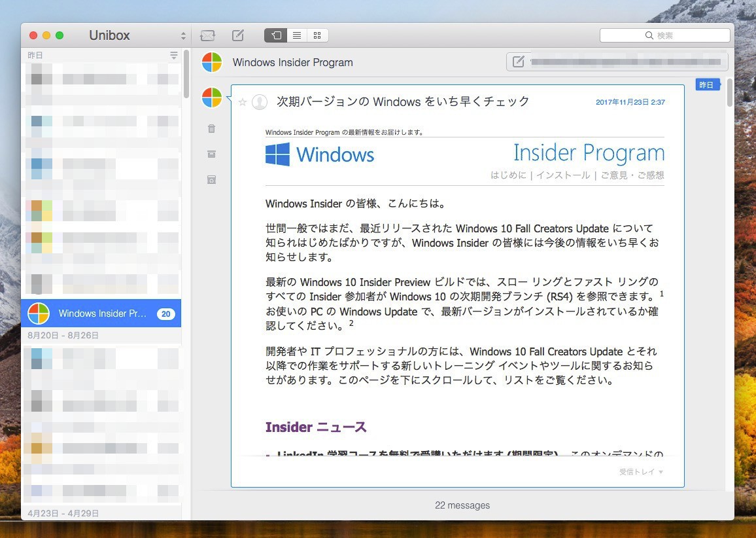756x538 pixels.
Task: Switch to list view mode
Action: 296,35
